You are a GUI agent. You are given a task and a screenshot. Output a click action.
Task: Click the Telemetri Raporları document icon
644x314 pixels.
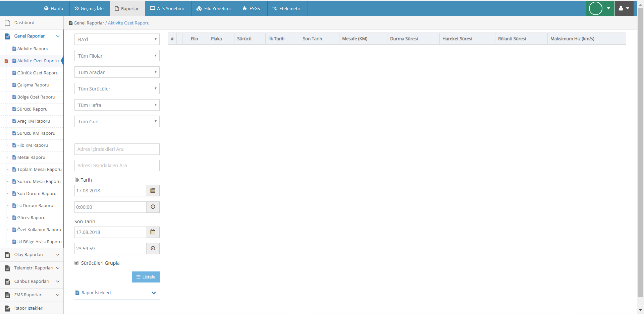coord(7,268)
